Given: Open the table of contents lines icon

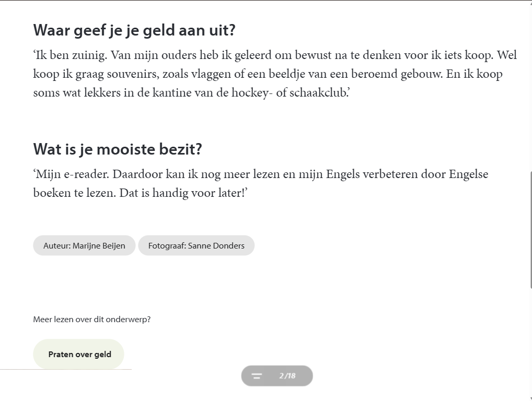Looking at the screenshot, I should tap(257, 375).
